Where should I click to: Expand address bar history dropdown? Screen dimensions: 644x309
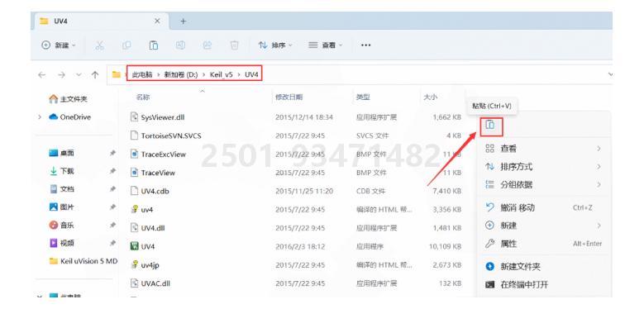610,74
